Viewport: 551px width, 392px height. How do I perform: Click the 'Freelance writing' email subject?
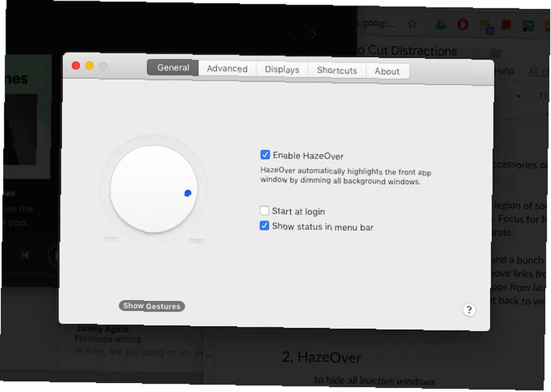tap(108, 339)
